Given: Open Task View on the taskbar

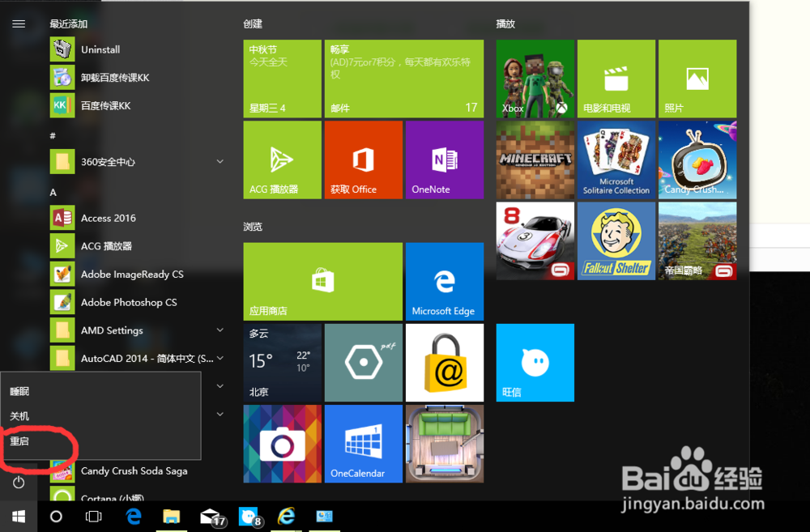Looking at the screenshot, I should pos(93,517).
